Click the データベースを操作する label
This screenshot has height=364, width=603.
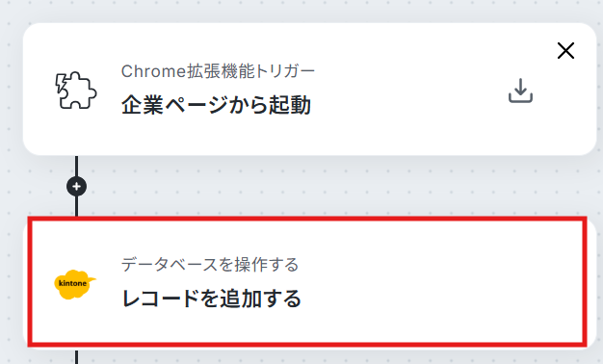(210, 265)
